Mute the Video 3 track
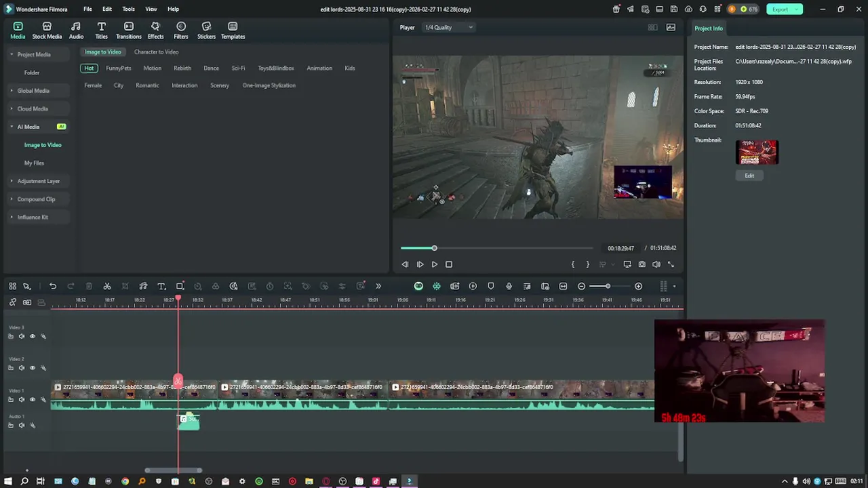Image resolution: width=868 pixels, height=488 pixels. (x=21, y=336)
